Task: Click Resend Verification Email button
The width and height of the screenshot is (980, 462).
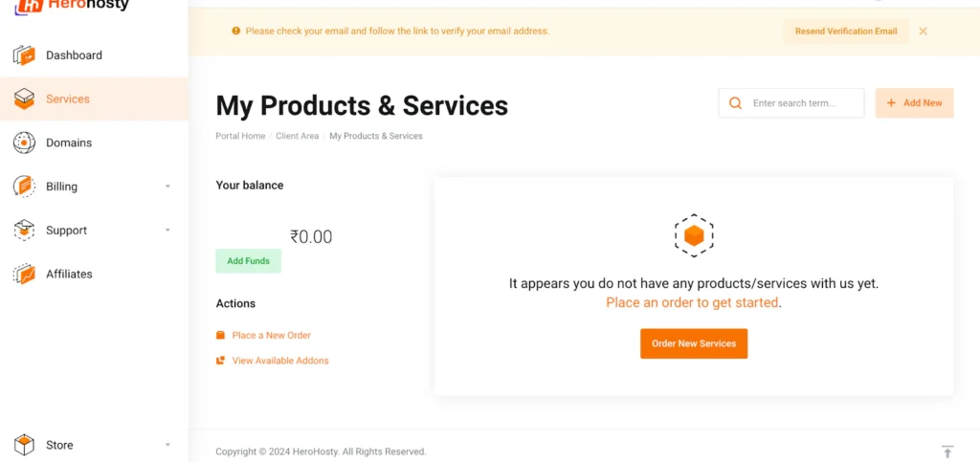Action: (x=845, y=32)
